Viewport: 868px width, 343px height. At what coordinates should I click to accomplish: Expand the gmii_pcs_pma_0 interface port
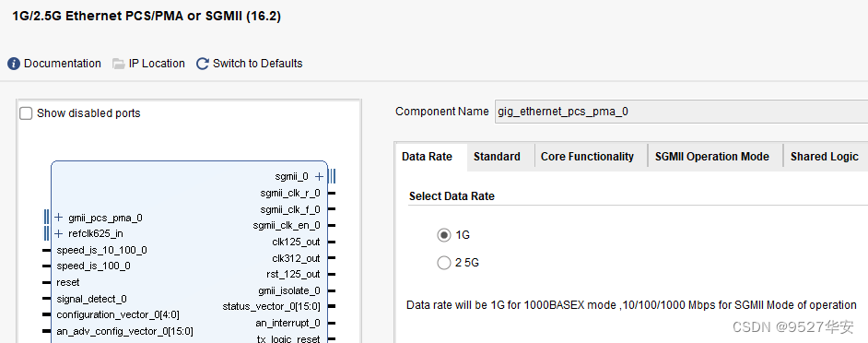(x=59, y=218)
